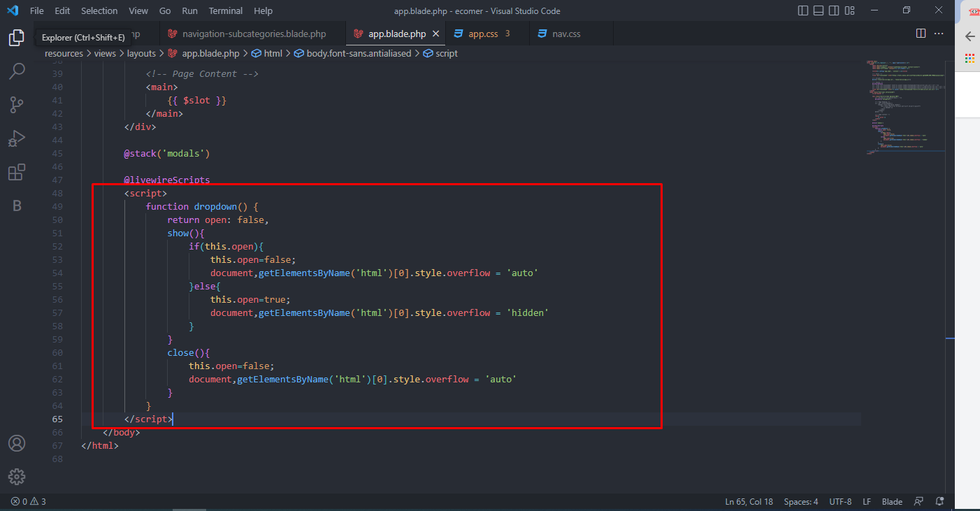980x511 pixels.
Task: Select Blade language mode in status bar
Action: pos(892,501)
